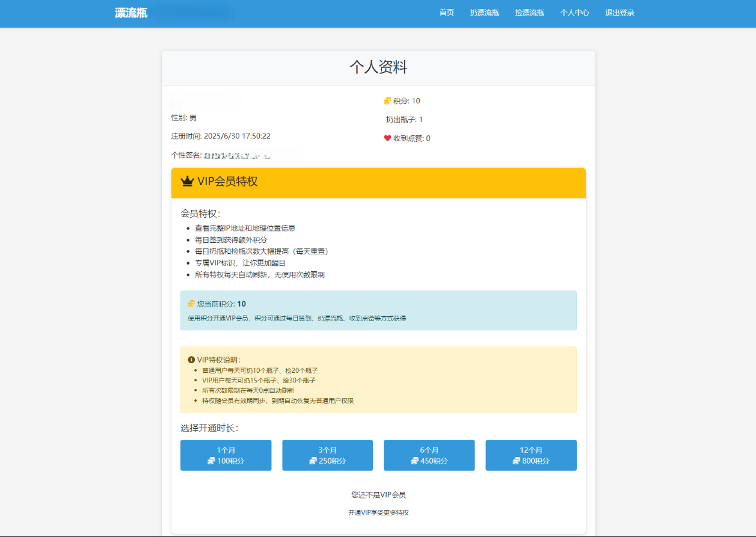Screen dimensions: 756x537
Task: Switch to 个人中心 in the top nav
Action: 574,13
